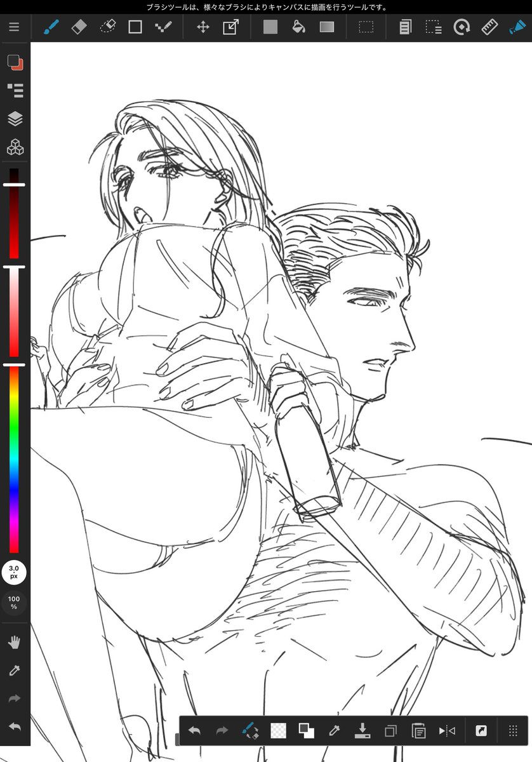Click the dark red brightness slider
The image size is (532, 762).
(14, 213)
